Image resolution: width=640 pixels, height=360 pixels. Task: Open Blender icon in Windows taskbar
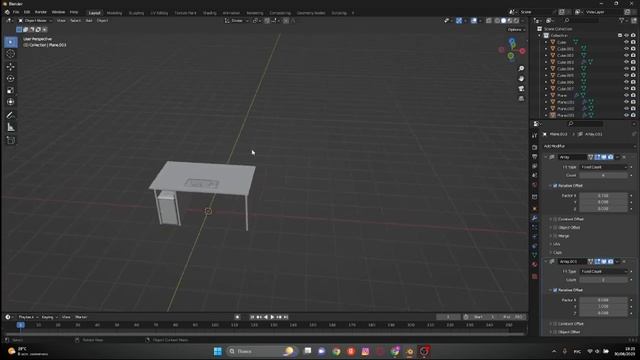409,351
